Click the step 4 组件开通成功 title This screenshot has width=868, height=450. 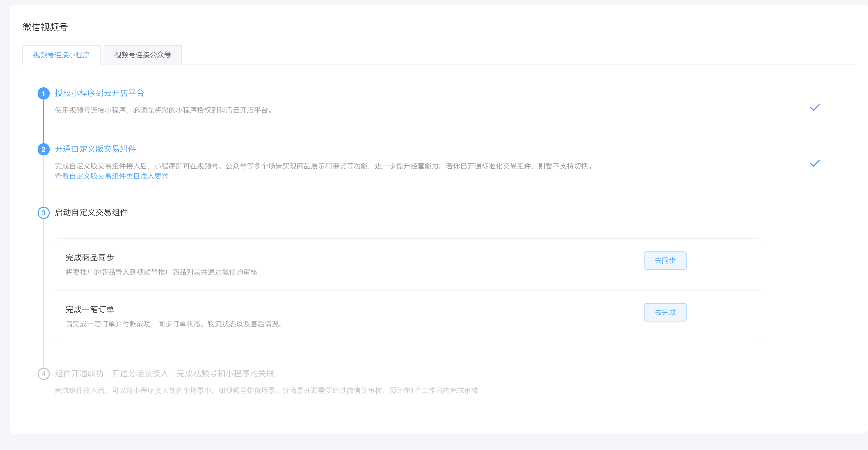pos(165,374)
